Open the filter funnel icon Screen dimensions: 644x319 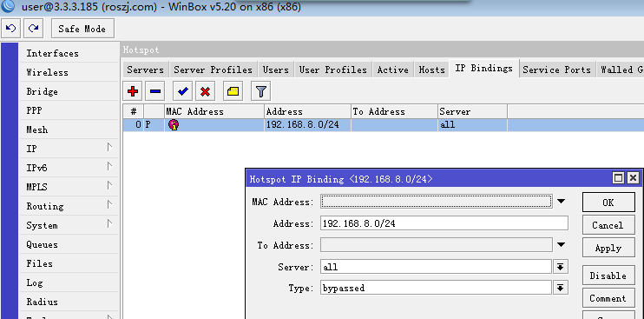(x=260, y=91)
